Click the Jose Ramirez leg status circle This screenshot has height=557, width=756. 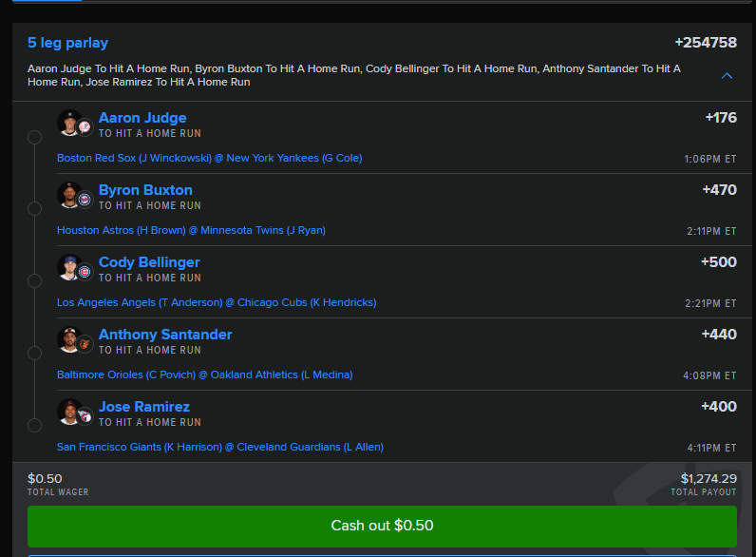coord(34,425)
